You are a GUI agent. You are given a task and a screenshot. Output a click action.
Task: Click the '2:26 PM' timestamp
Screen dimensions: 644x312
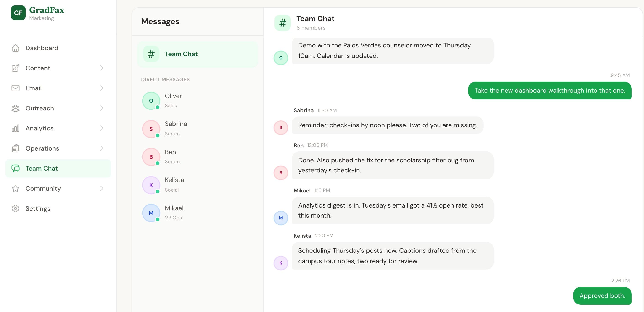point(620,281)
